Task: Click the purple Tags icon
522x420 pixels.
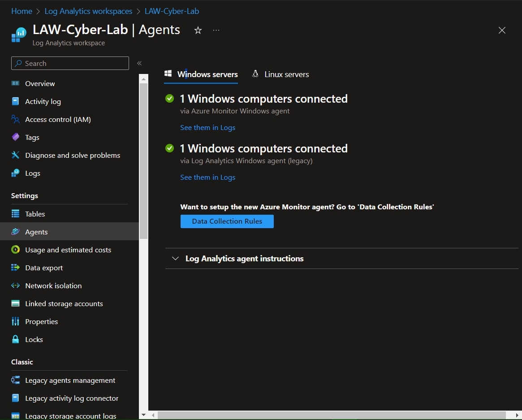Action: tap(15, 137)
